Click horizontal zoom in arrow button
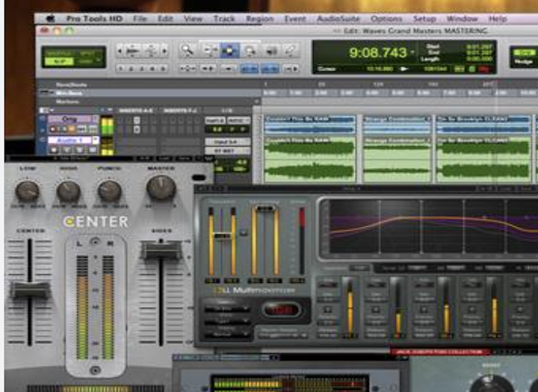Viewport: 538px width, 392px height. coord(164,51)
